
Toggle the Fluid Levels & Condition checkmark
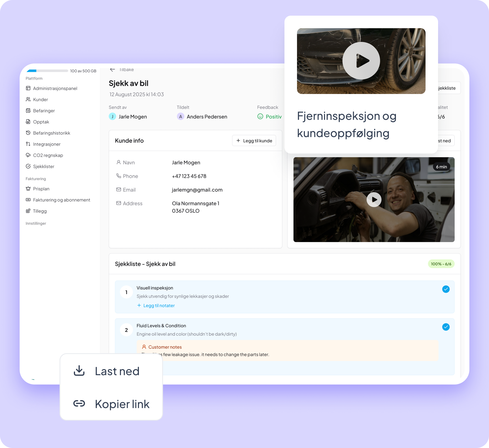[x=446, y=327]
